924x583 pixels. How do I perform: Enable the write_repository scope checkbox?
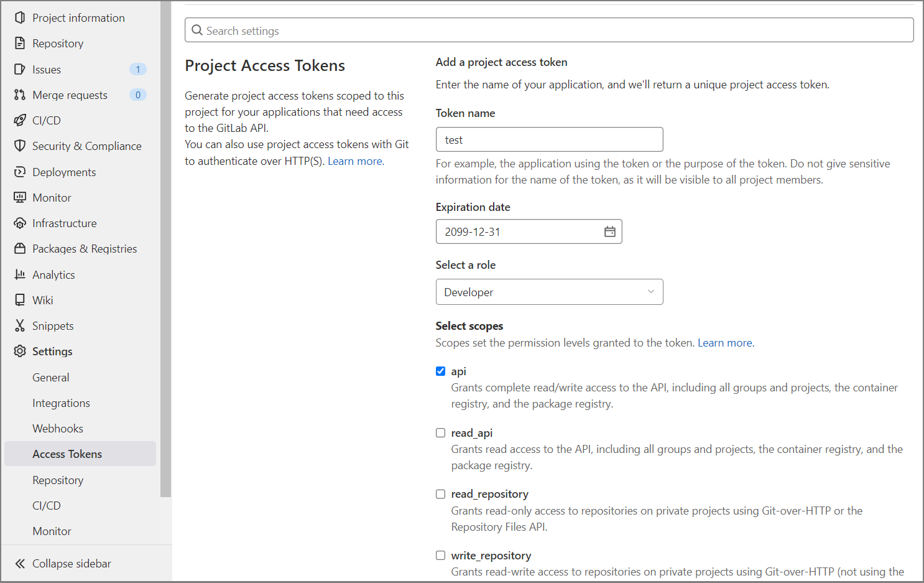coord(440,555)
